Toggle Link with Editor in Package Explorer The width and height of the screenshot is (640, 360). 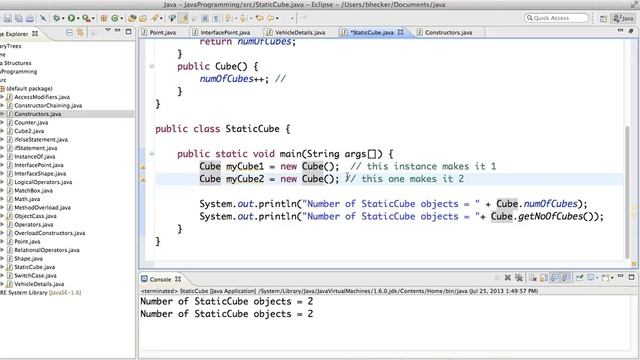tap(80, 33)
